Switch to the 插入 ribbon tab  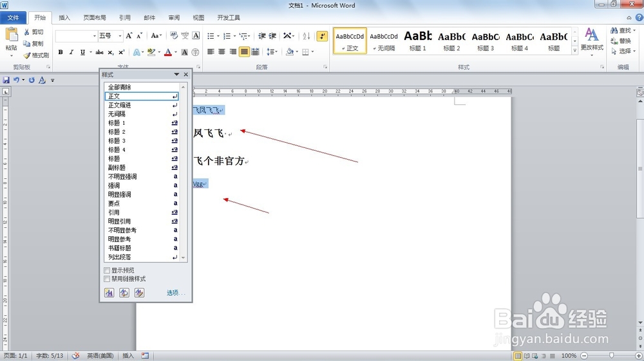coord(64,17)
